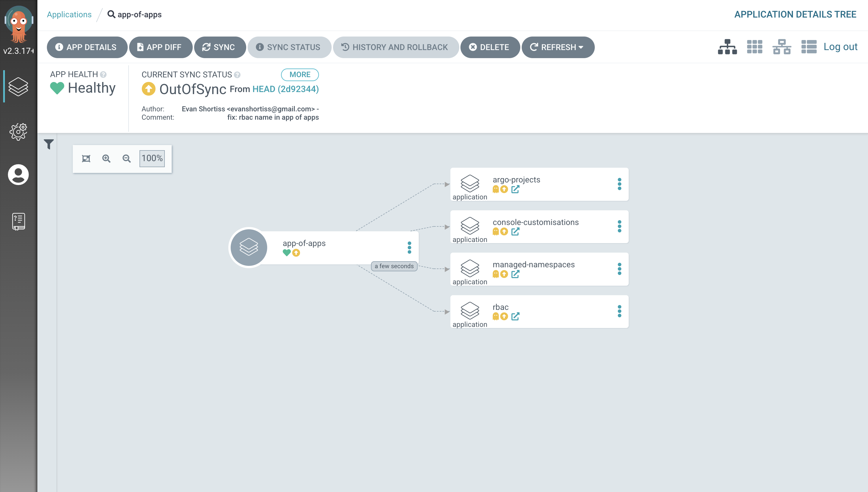Select the HISTORY AND ROLLBACK tab
868x492 pixels.
[395, 47]
